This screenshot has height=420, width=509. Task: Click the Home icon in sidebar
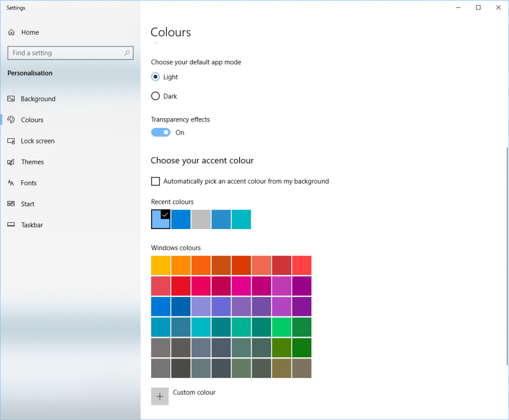(x=12, y=32)
